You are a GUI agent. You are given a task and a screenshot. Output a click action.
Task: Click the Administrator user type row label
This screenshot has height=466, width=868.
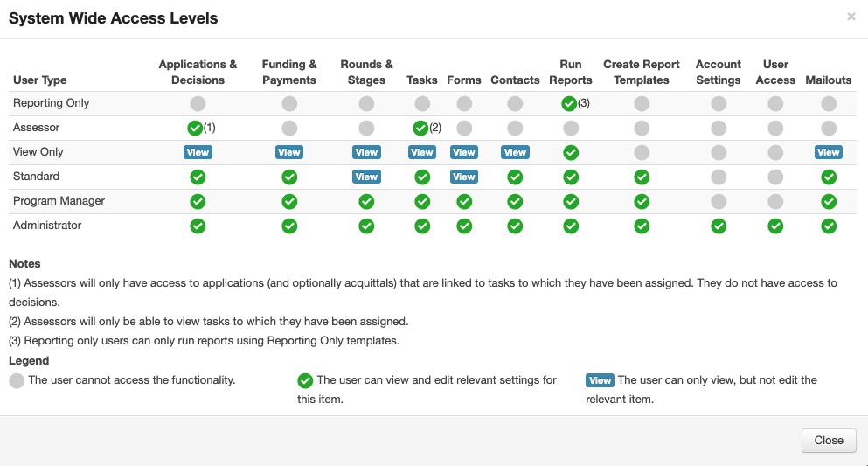pos(47,226)
